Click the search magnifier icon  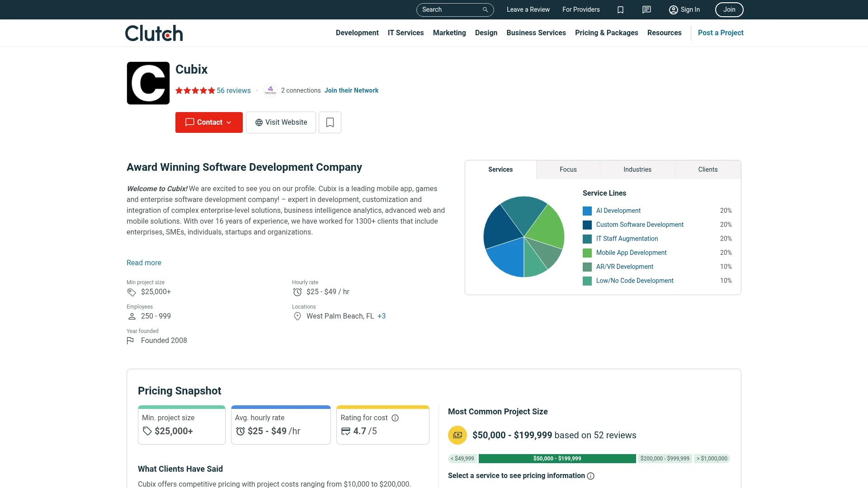pos(485,9)
